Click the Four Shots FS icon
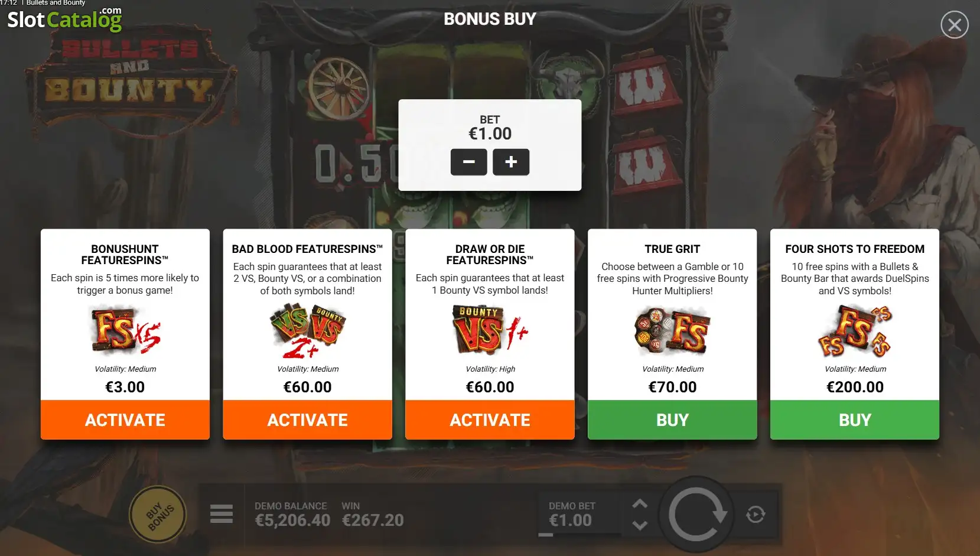The height and width of the screenshot is (556, 980). (855, 331)
